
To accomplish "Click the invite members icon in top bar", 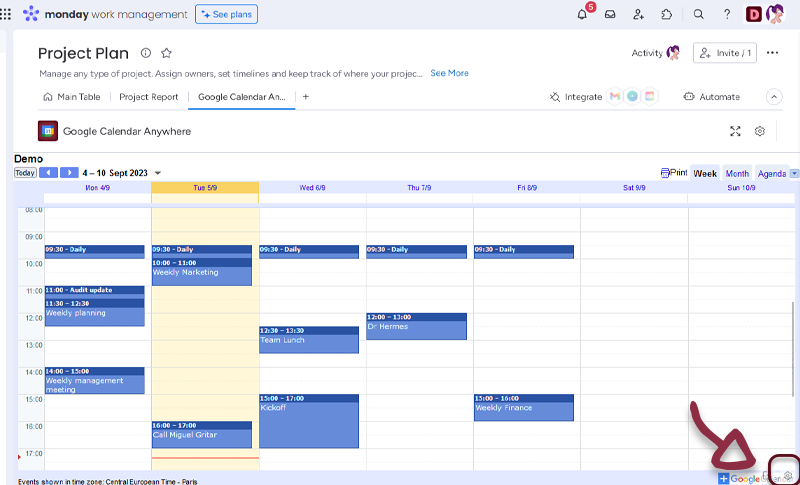I will click(639, 14).
